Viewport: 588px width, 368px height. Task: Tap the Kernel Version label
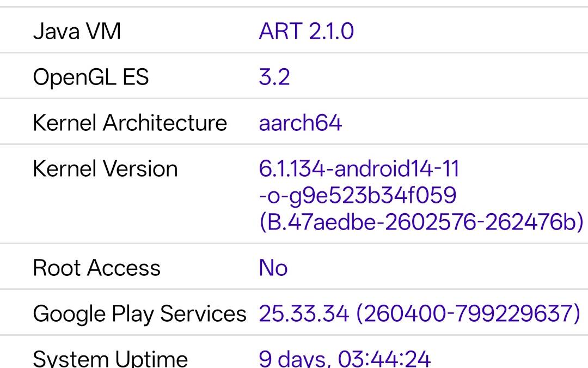click(x=105, y=169)
